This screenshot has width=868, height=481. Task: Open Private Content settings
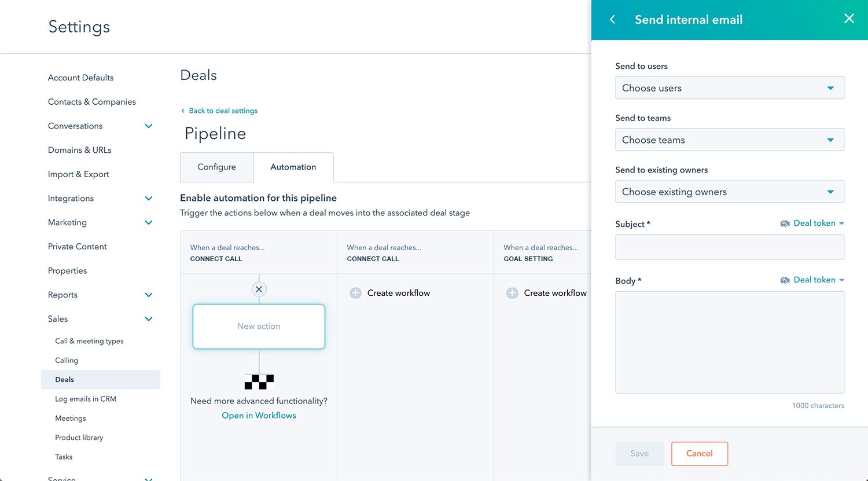pos(77,247)
